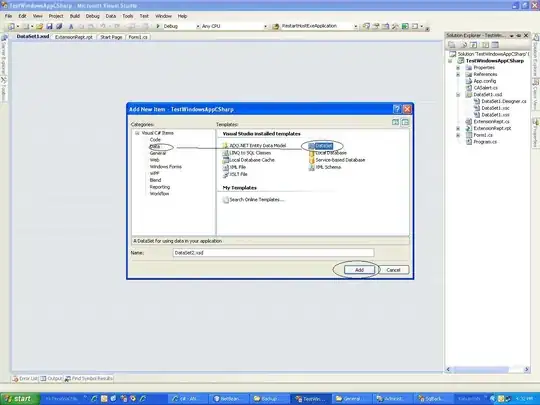Open Search Online Templates item
The height and width of the screenshot is (405, 540).
(253, 200)
